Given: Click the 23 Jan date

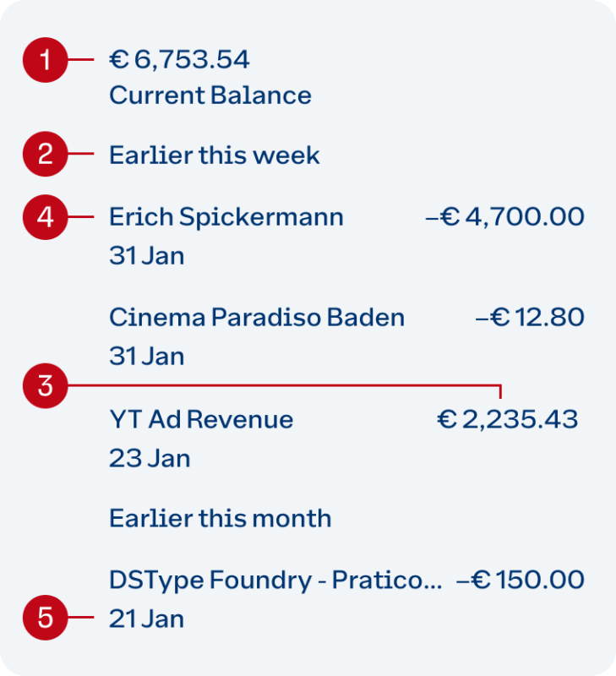Looking at the screenshot, I should point(150,458).
